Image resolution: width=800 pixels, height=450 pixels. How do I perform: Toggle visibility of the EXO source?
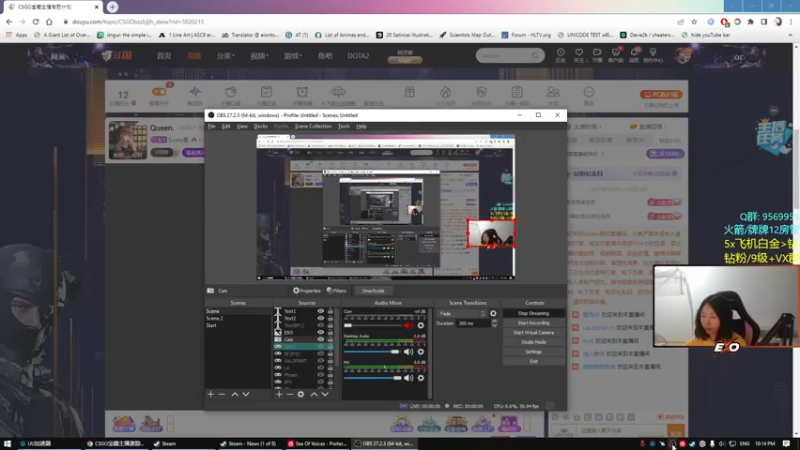(320, 333)
